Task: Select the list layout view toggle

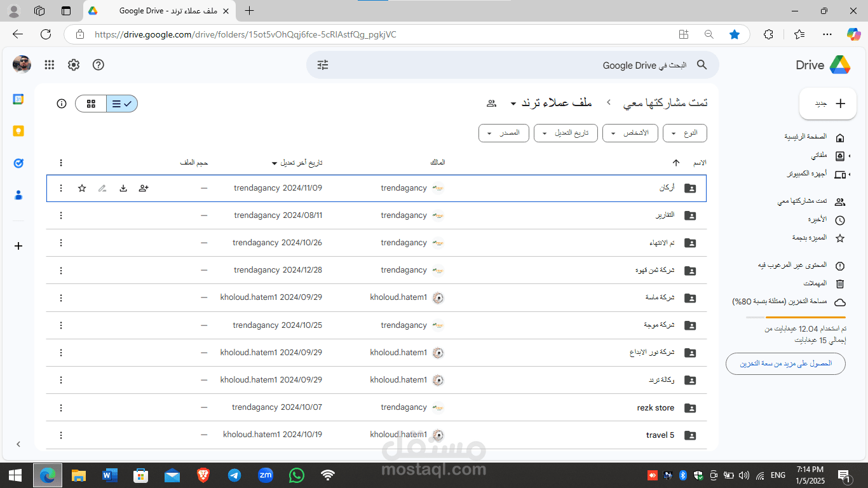Action: (x=122, y=104)
